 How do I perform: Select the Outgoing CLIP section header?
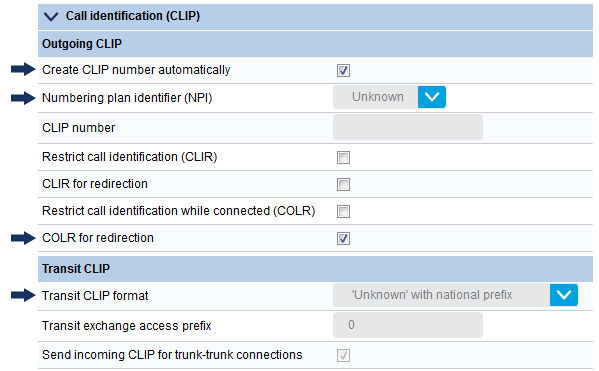(315, 44)
